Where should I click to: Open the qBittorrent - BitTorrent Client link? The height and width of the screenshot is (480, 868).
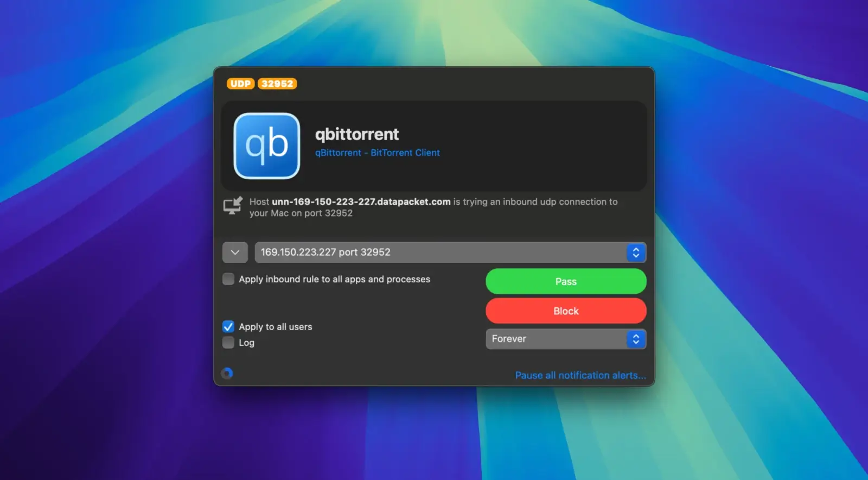(377, 153)
